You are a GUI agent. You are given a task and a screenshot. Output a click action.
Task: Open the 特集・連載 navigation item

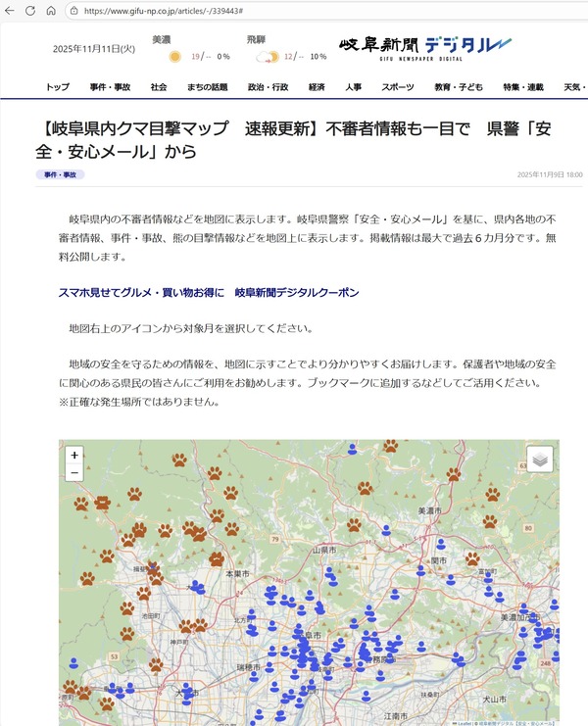coord(523,87)
